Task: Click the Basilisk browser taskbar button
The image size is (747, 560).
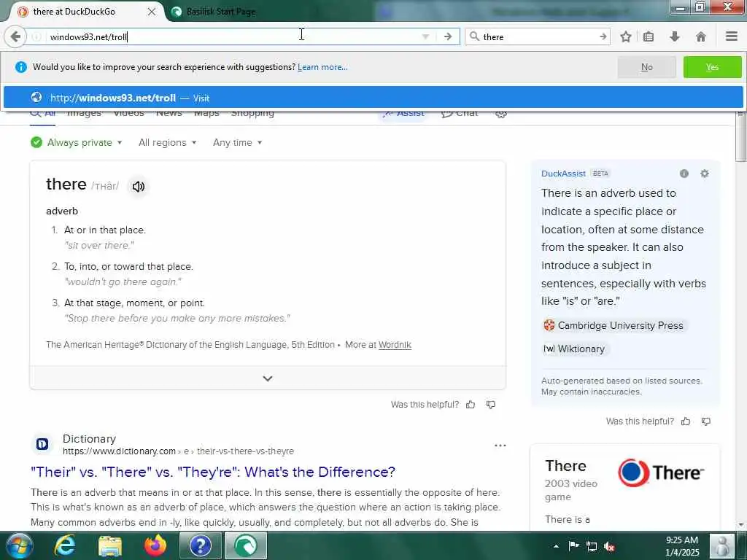Action: (245, 545)
